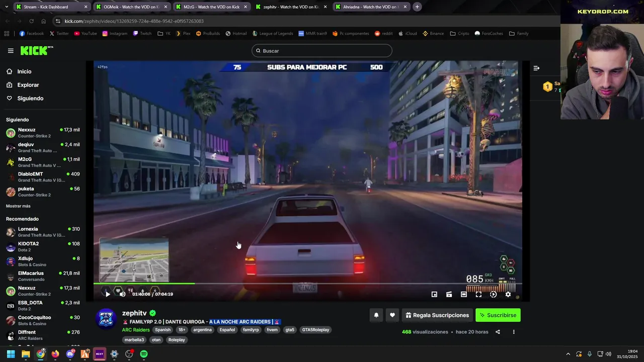
Task: Toggle notification bell for zephitv
Action: [x=376, y=315]
